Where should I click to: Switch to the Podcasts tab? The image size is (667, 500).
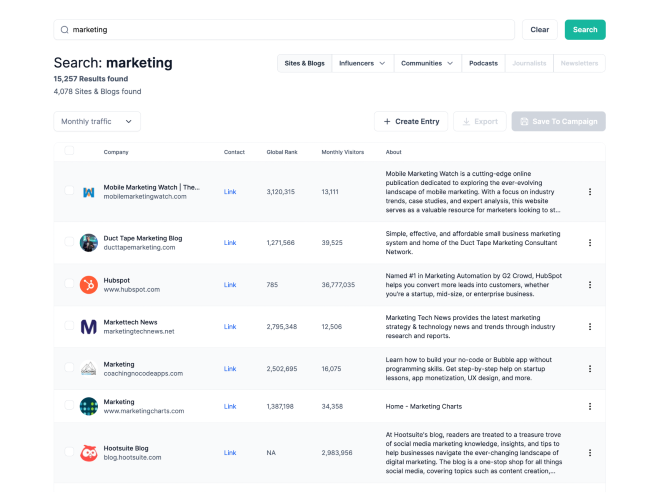(483, 63)
